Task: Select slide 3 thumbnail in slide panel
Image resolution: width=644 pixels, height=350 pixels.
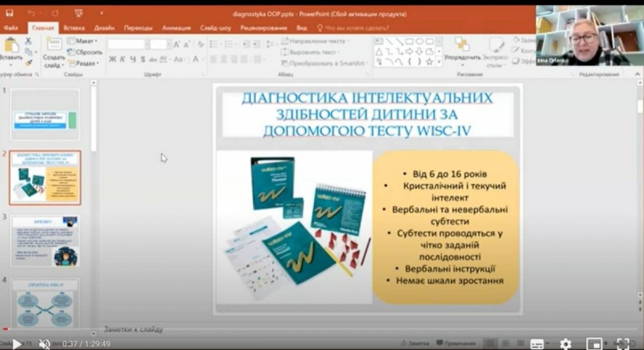Action: [x=45, y=241]
